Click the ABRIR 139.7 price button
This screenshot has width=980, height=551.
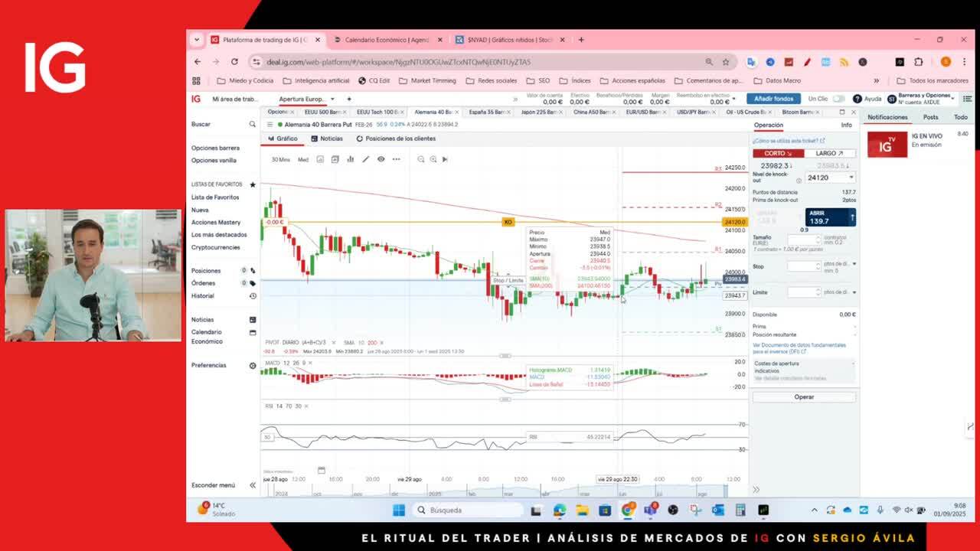pyautogui.click(x=830, y=217)
